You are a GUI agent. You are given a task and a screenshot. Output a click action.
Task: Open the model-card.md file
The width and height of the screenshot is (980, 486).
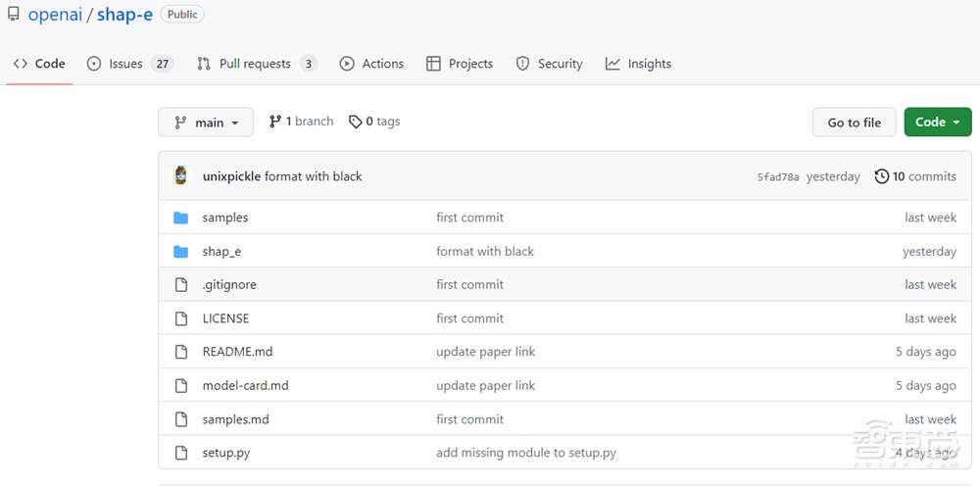245,385
